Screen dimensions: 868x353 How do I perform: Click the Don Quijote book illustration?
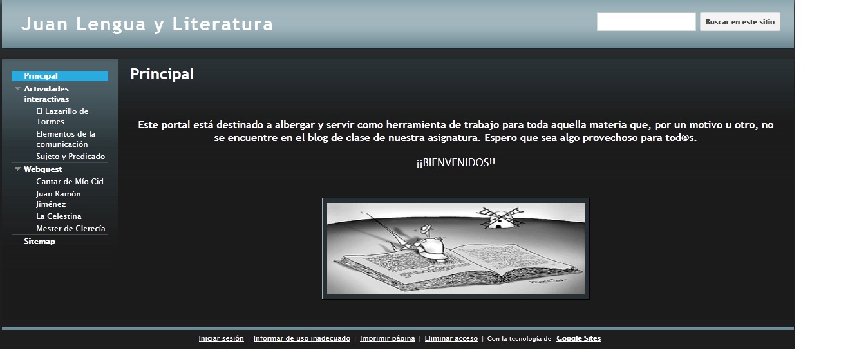(456, 249)
